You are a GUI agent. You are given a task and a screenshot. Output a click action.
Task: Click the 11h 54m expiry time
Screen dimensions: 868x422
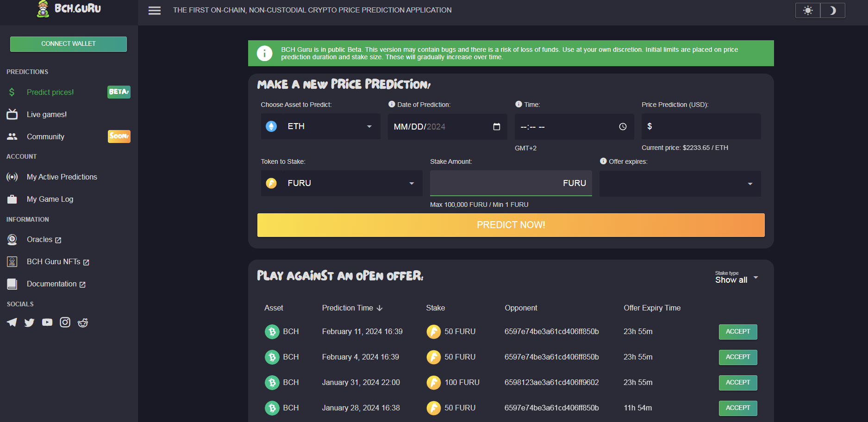pyautogui.click(x=637, y=408)
